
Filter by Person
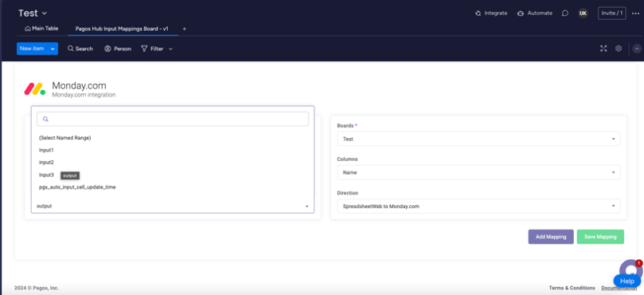(118, 49)
